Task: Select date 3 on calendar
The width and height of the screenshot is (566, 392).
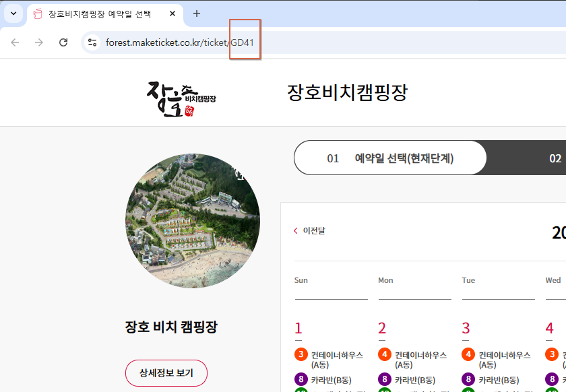Action: point(466,328)
